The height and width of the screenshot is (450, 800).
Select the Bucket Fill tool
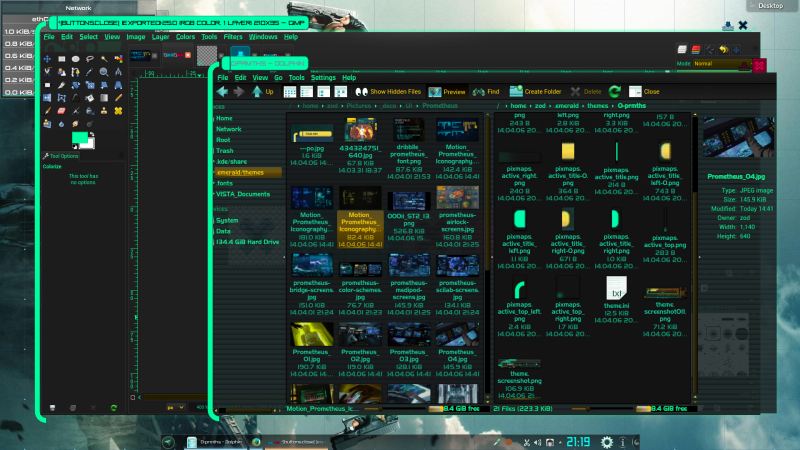point(90,97)
